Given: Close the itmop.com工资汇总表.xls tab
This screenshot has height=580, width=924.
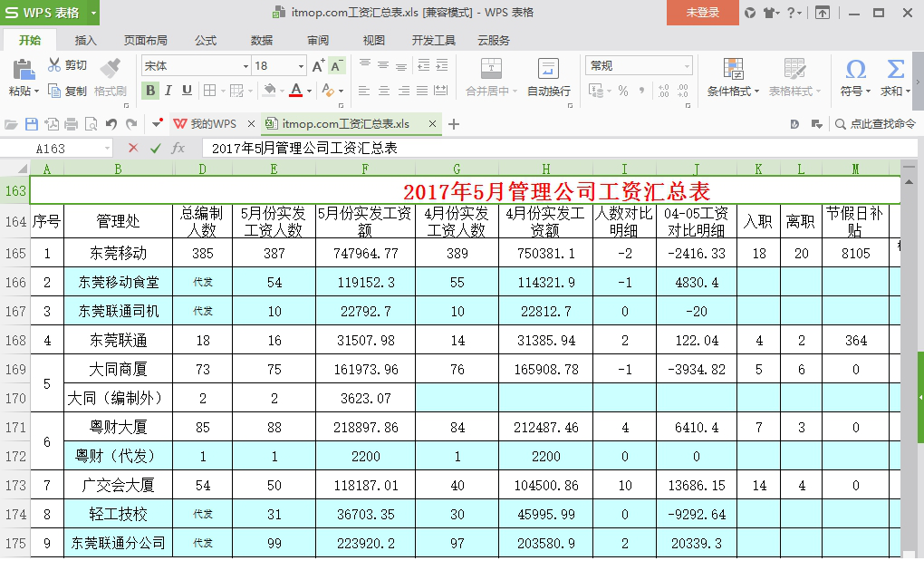Looking at the screenshot, I should click(432, 124).
